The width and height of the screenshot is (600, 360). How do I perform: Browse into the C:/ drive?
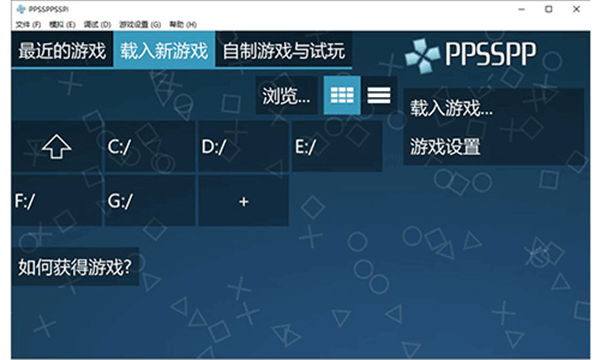150,147
